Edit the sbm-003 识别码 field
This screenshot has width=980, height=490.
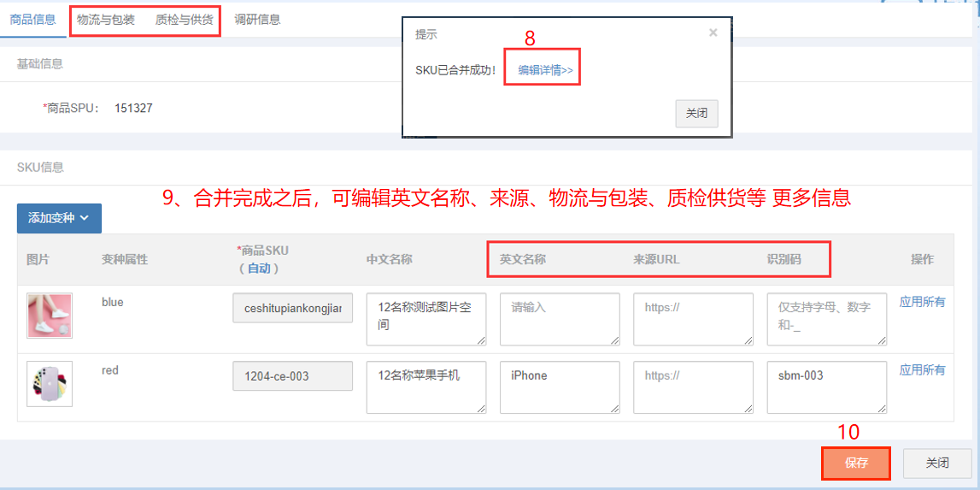(827, 387)
